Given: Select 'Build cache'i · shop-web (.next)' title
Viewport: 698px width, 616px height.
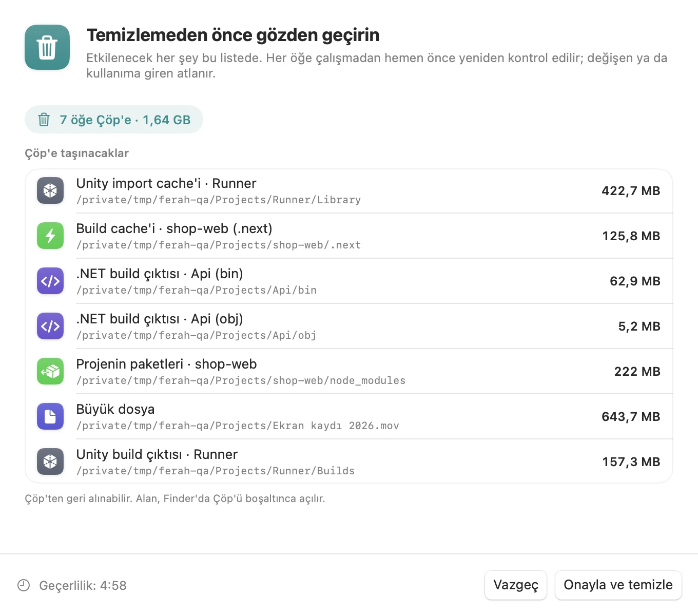Looking at the screenshot, I should coord(174,228).
